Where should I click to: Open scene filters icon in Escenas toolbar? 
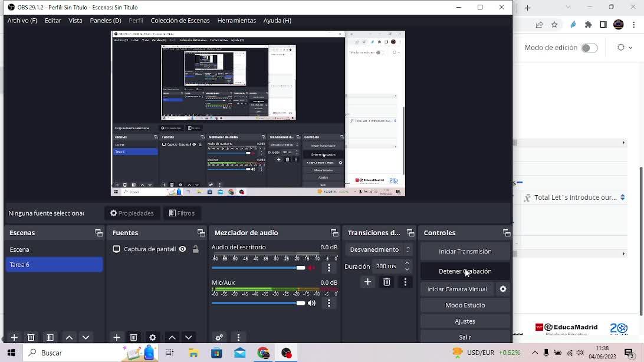click(50, 337)
